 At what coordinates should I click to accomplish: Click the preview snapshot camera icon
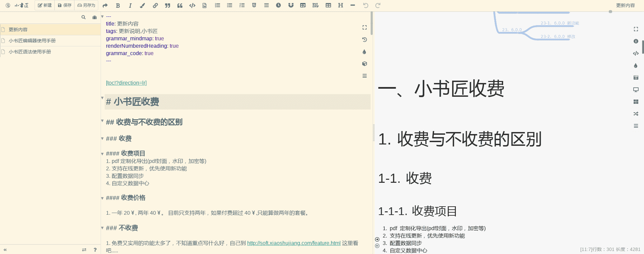636,78
